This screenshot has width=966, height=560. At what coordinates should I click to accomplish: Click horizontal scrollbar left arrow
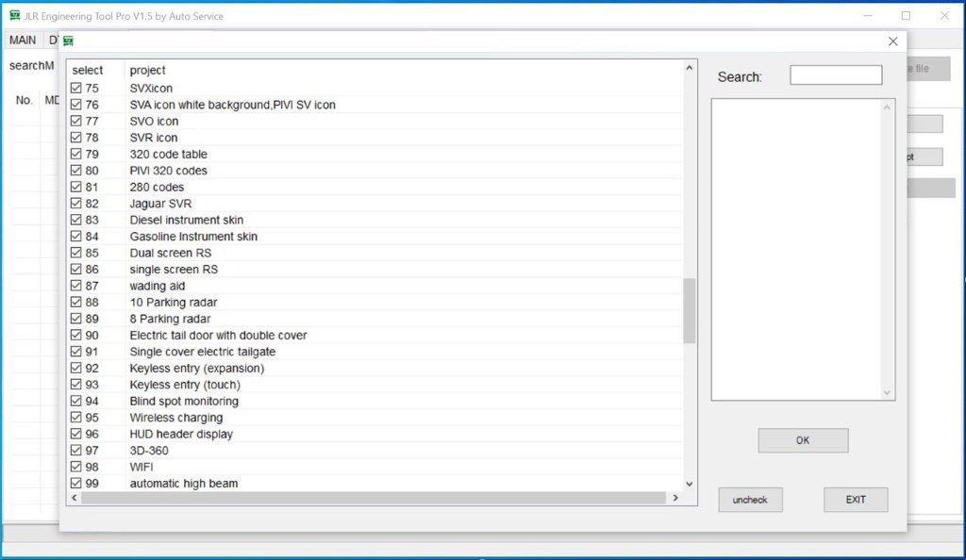point(75,498)
